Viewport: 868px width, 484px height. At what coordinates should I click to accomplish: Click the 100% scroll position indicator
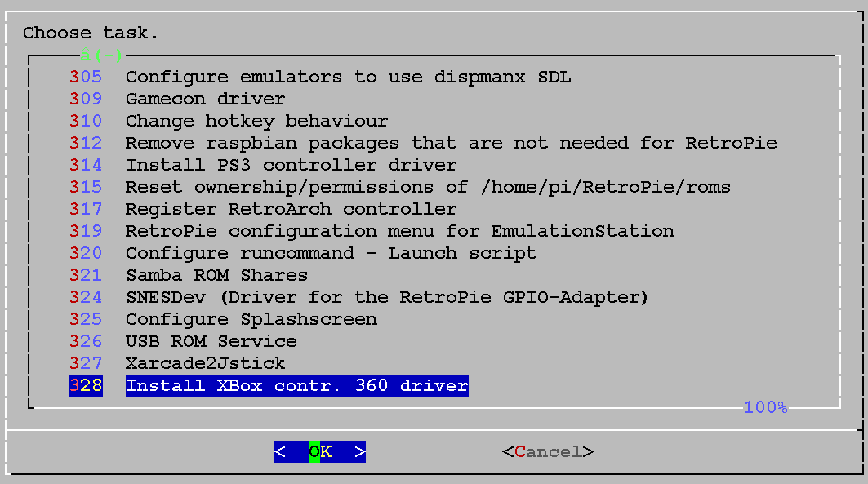point(765,406)
